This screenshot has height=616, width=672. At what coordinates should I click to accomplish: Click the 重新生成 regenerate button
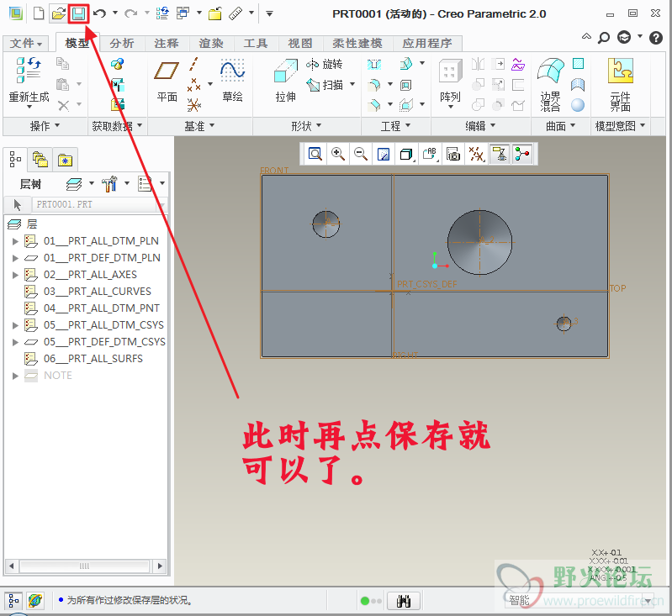(x=29, y=82)
